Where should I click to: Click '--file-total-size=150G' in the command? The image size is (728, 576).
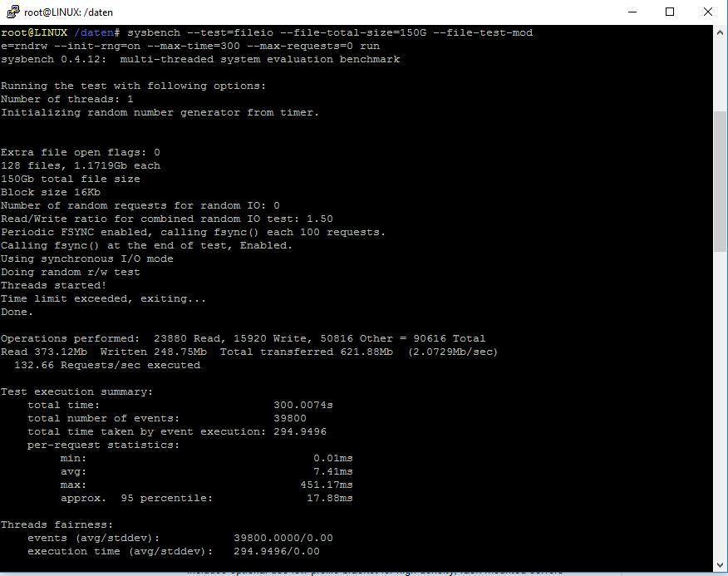click(x=353, y=33)
